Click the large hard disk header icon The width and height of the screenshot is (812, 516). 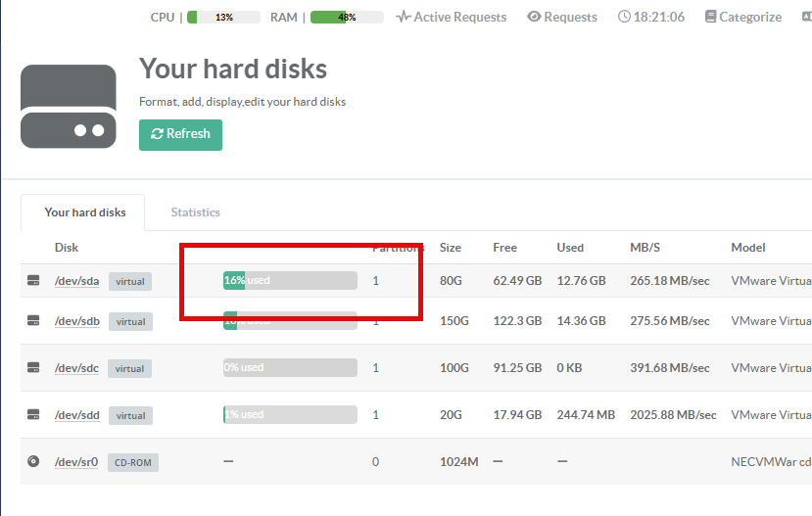(69, 106)
